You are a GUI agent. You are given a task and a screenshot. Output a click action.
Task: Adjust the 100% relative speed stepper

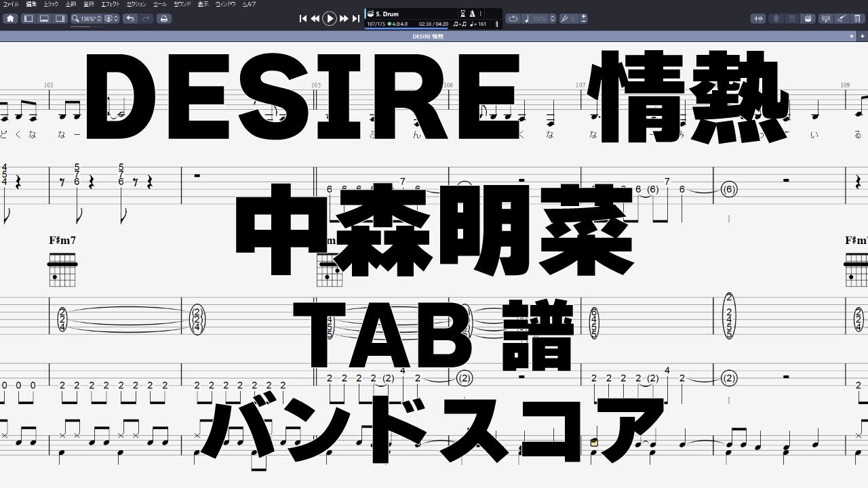pyautogui.click(x=553, y=19)
